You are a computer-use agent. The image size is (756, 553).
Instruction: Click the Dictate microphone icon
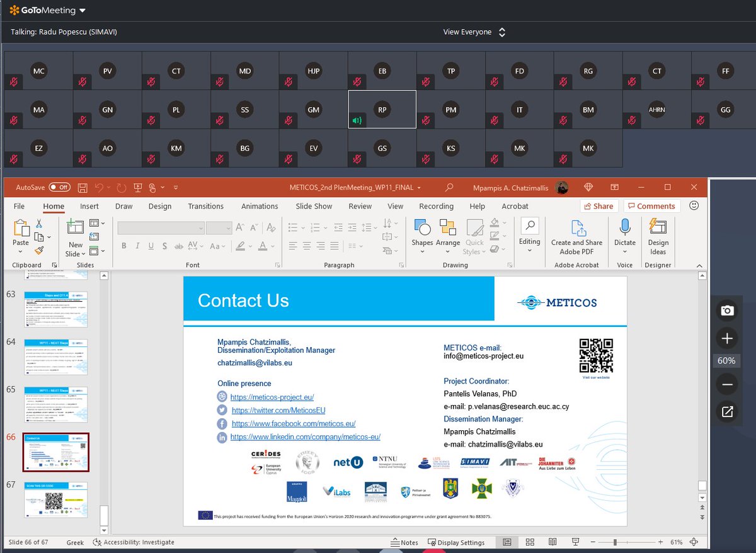point(625,227)
